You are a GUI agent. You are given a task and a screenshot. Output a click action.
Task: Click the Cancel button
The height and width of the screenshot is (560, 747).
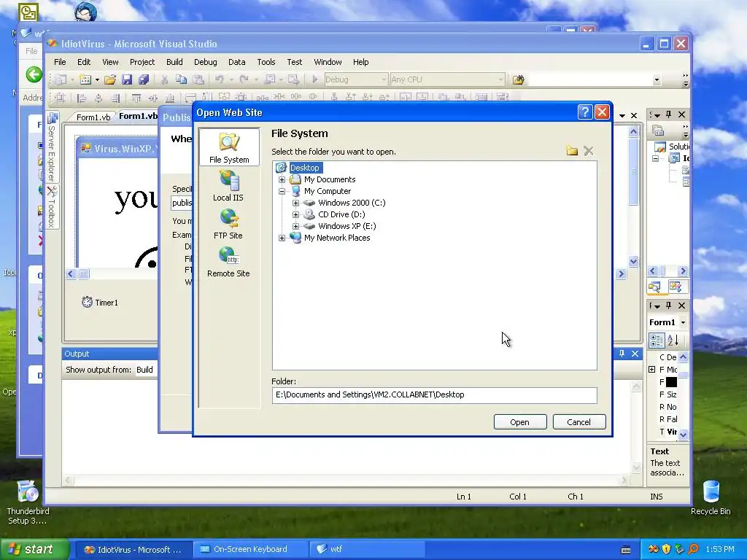click(578, 422)
